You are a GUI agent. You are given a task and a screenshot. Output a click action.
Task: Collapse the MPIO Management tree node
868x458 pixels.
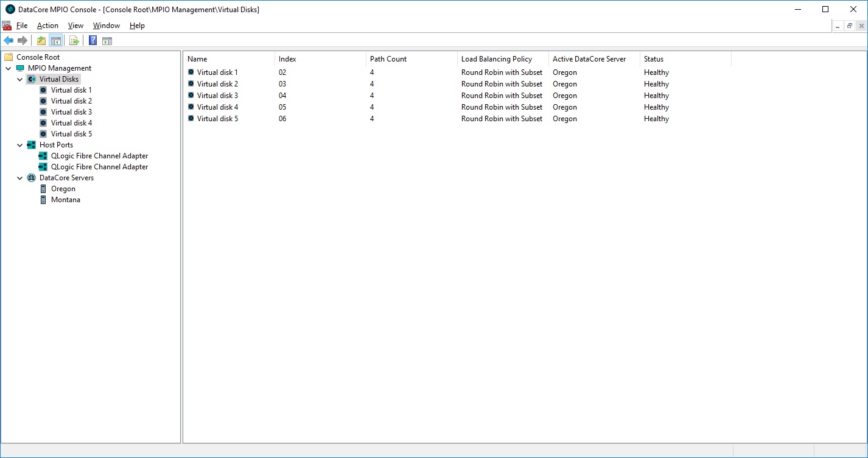pos(9,68)
